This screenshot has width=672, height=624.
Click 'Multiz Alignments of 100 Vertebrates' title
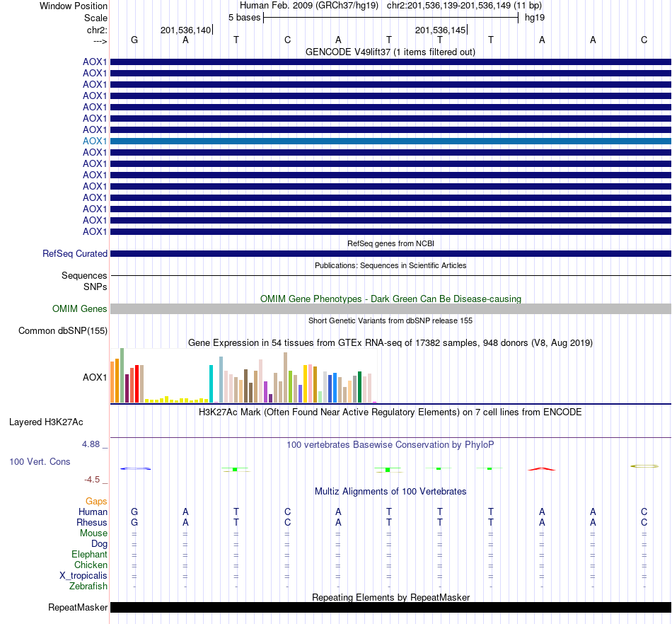coord(390,492)
